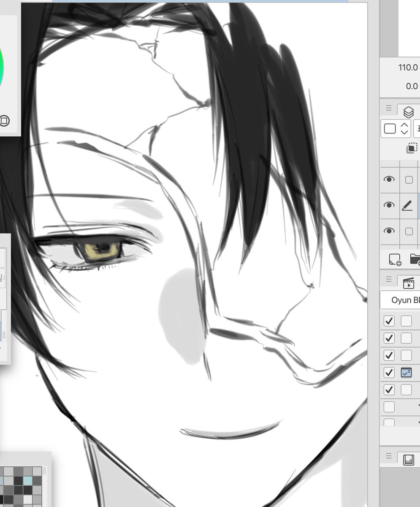Hide the topmost layer using its eye icon
Viewport: 420px width, 507px height.
click(x=389, y=180)
